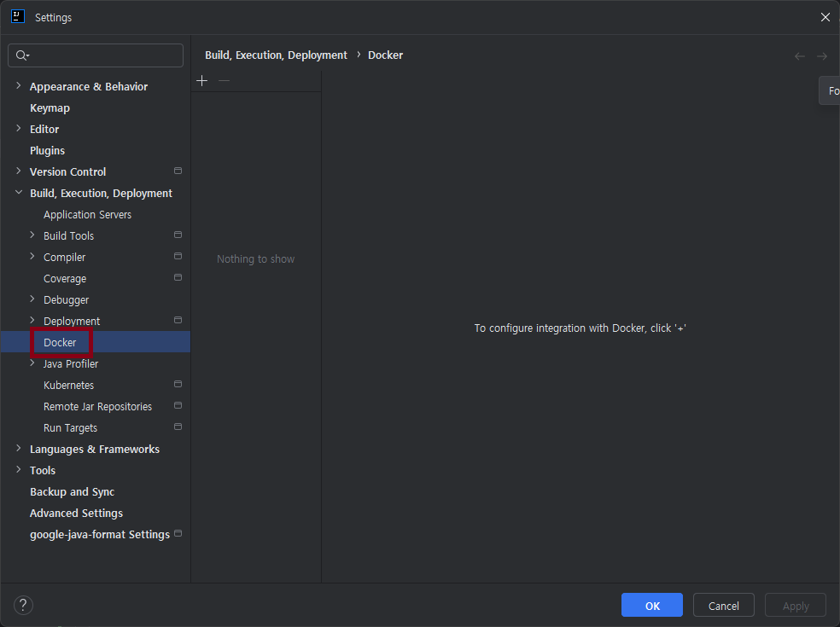Image resolution: width=840 pixels, height=627 pixels.
Task: Click project-level icon beside Run Targets
Action: coord(178,427)
